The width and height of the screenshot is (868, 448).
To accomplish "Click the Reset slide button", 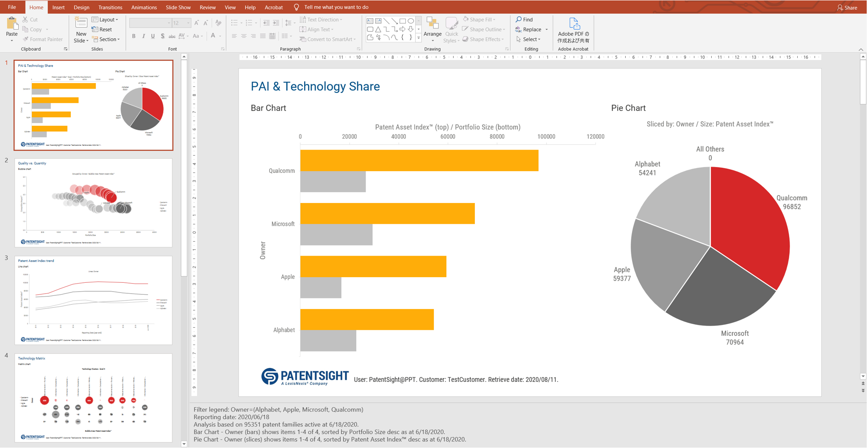I will 102,29.
